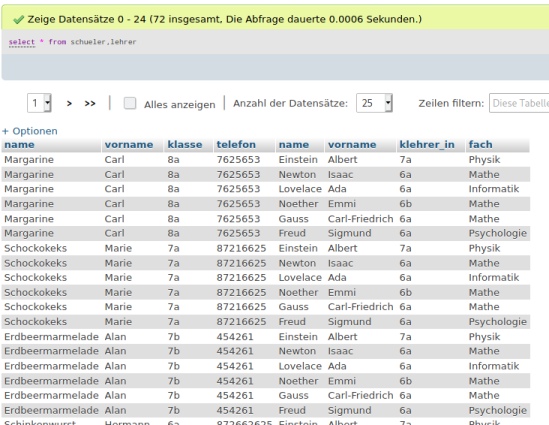Enable the Alles anzeigen checkbox

point(130,103)
